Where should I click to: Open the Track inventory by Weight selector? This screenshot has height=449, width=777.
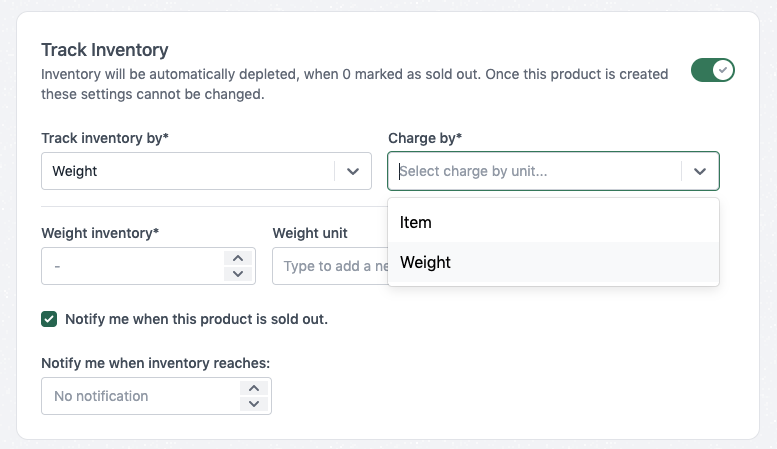[190, 171]
